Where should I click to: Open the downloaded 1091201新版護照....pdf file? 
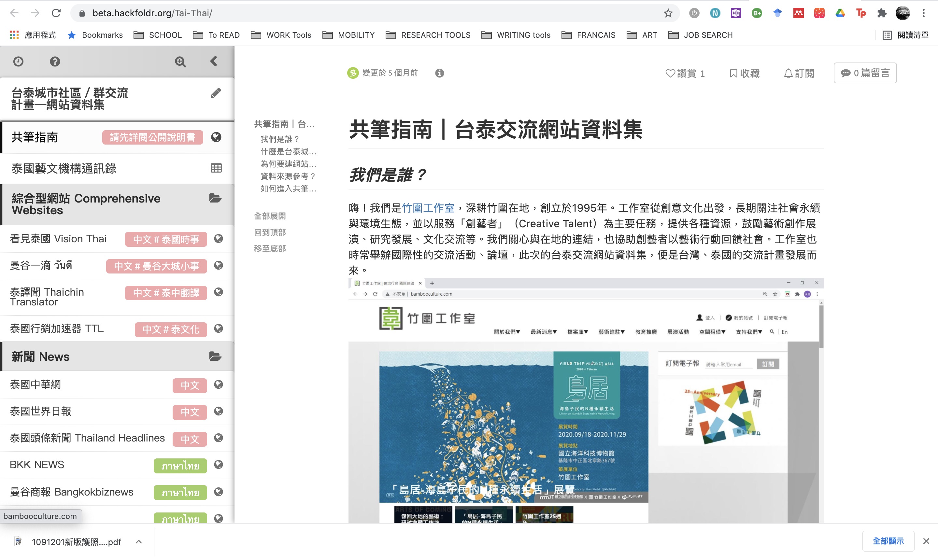point(68,542)
